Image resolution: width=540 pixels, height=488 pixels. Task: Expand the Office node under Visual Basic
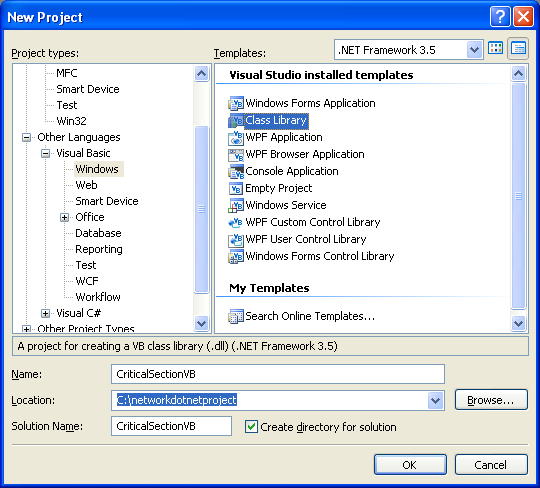point(64,217)
